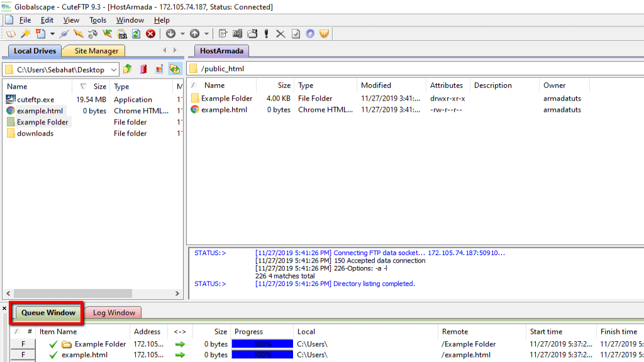Click progress bar of example.html queue item
This screenshot has height=362, width=644.
[x=262, y=354]
